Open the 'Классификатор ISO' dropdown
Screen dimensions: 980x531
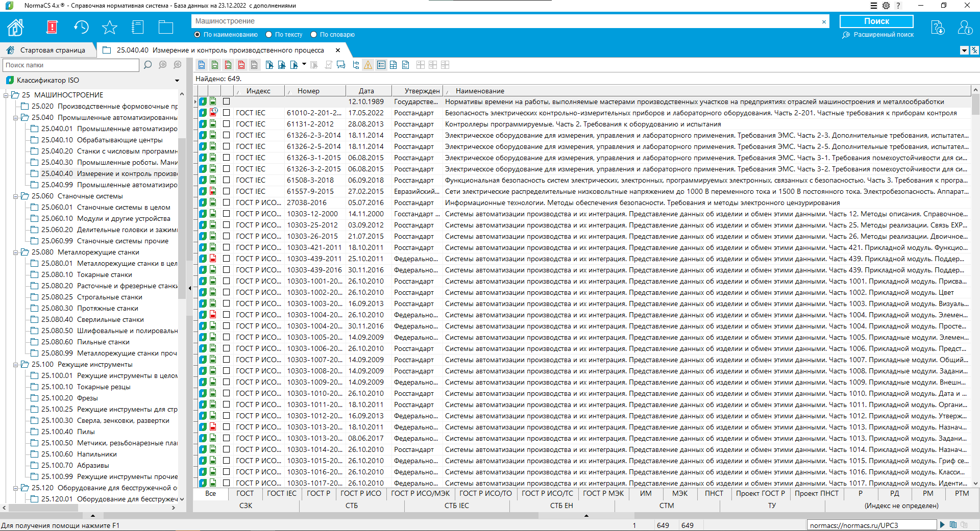coord(177,81)
